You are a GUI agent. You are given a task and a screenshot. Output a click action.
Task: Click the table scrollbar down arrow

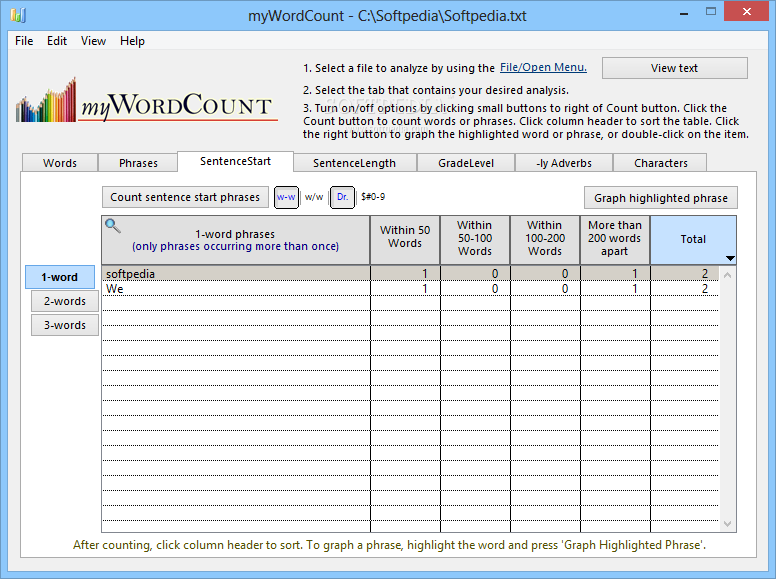[x=728, y=524]
